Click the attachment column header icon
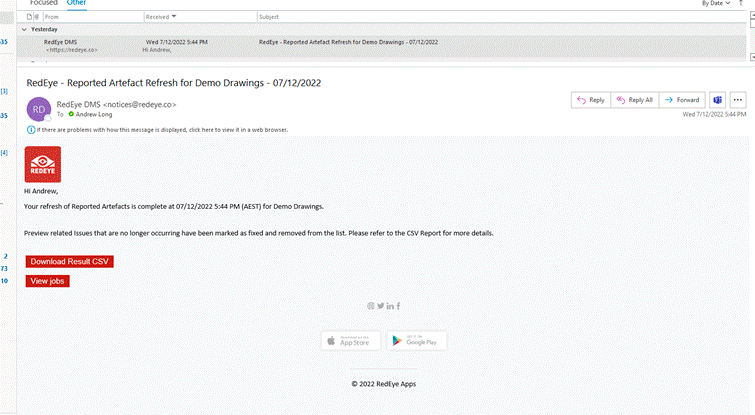The height and width of the screenshot is (415, 755). (x=37, y=17)
